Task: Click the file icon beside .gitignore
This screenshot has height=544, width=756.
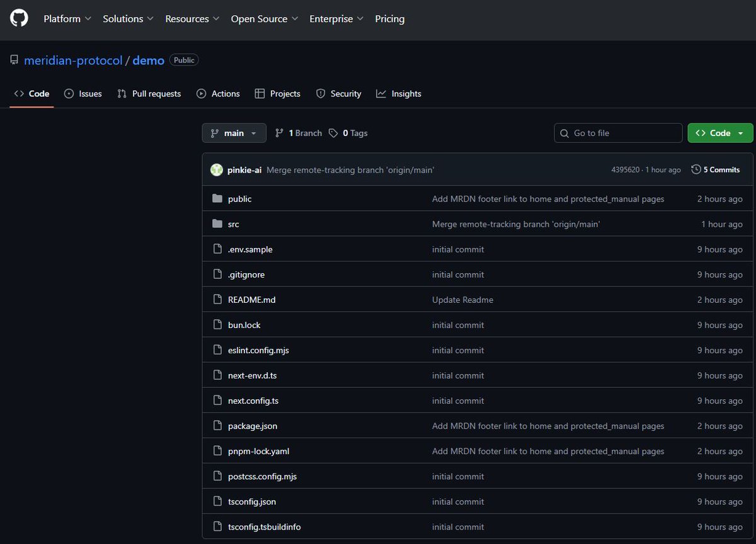Action: 217,275
